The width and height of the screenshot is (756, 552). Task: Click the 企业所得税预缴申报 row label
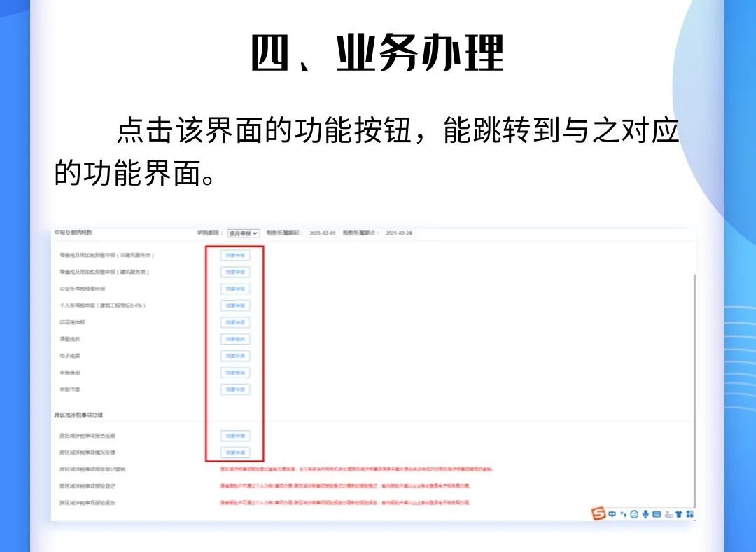tap(83, 289)
